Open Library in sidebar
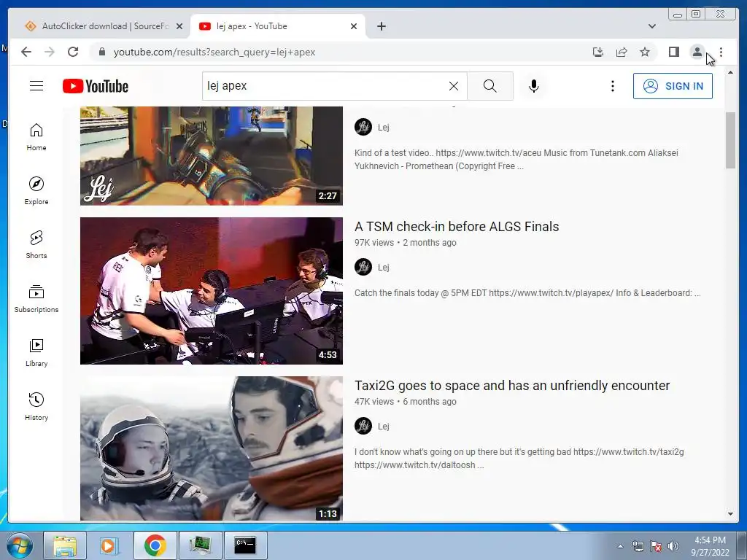This screenshot has width=747, height=560. (36, 352)
